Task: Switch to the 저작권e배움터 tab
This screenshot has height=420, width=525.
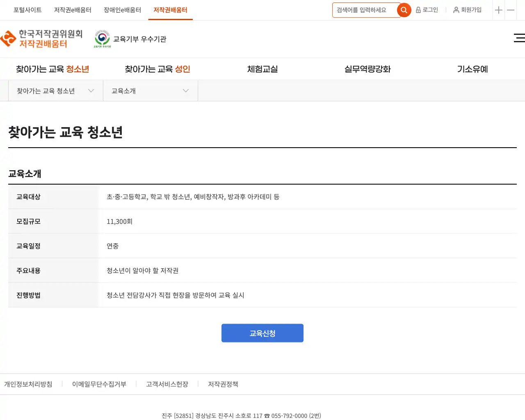Action: (x=73, y=10)
